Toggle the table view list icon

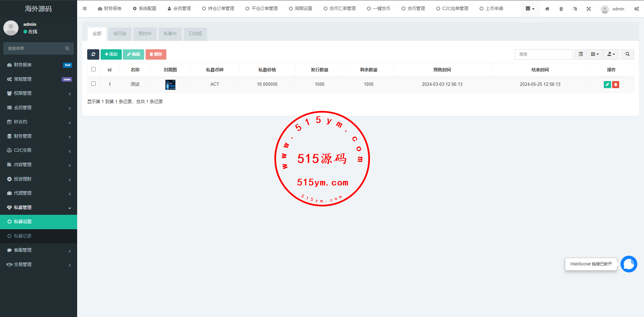pyautogui.click(x=581, y=54)
